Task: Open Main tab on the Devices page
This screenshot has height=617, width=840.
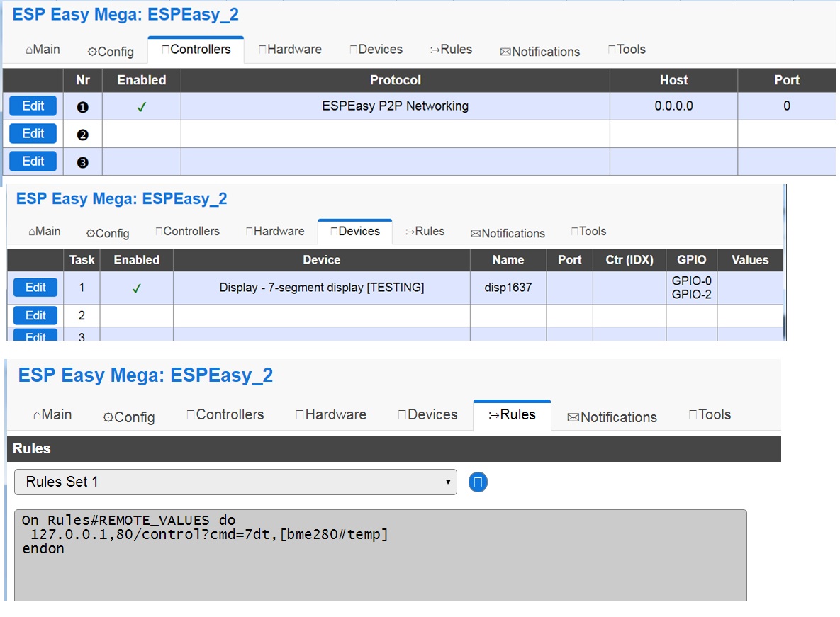Action: click(x=45, y=231)
